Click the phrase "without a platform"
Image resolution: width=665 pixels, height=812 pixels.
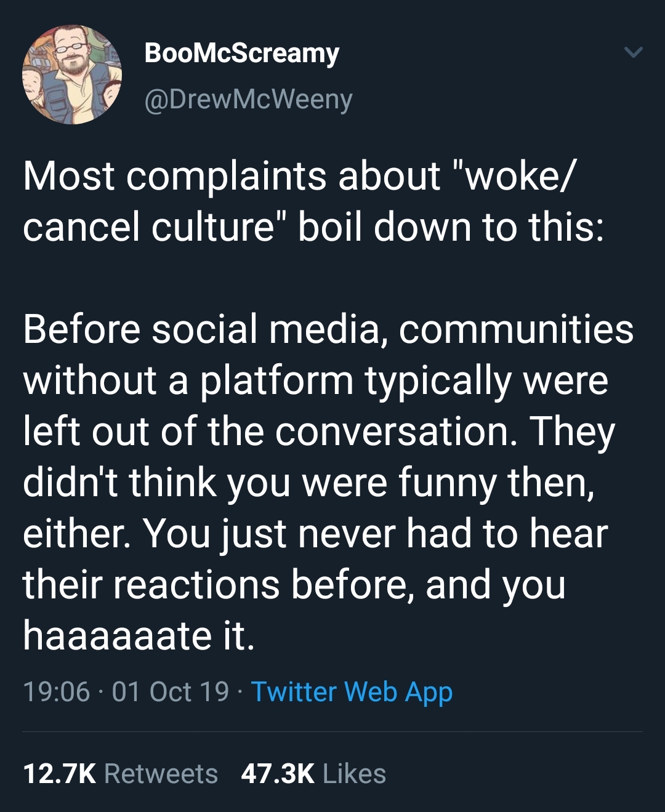[188, 380]
